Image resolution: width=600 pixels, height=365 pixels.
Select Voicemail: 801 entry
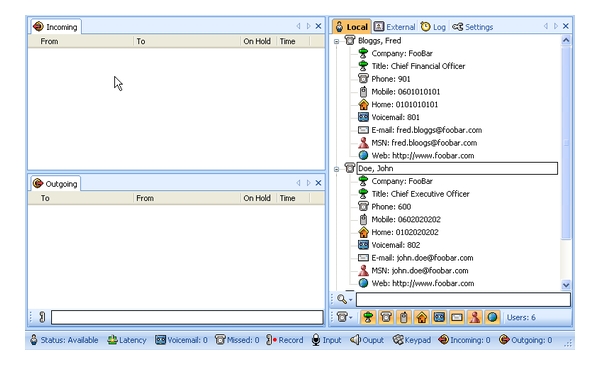coord(395,117)
